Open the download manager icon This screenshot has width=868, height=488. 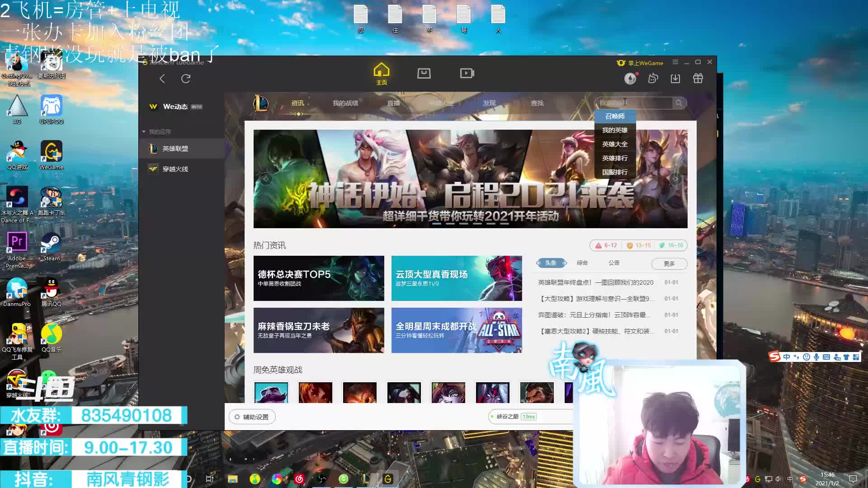[x=675, y=79]
